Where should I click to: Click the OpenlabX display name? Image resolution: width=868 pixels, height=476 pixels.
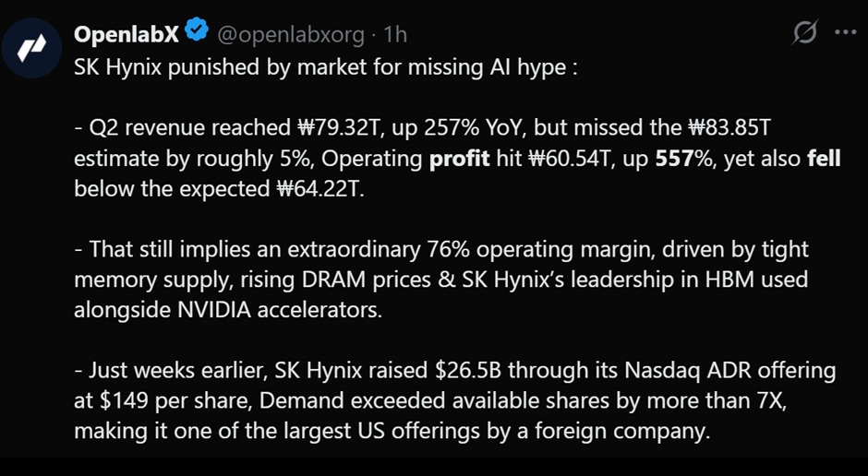(127, 34)
